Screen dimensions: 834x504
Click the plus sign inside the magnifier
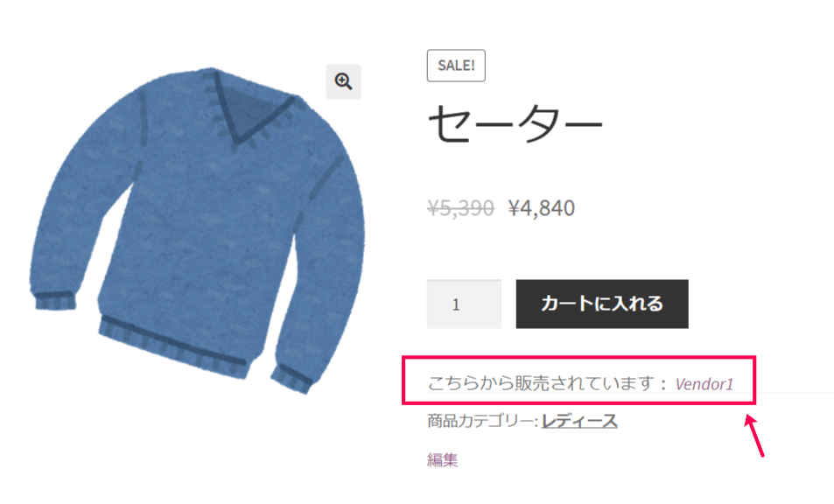[341, 80]
